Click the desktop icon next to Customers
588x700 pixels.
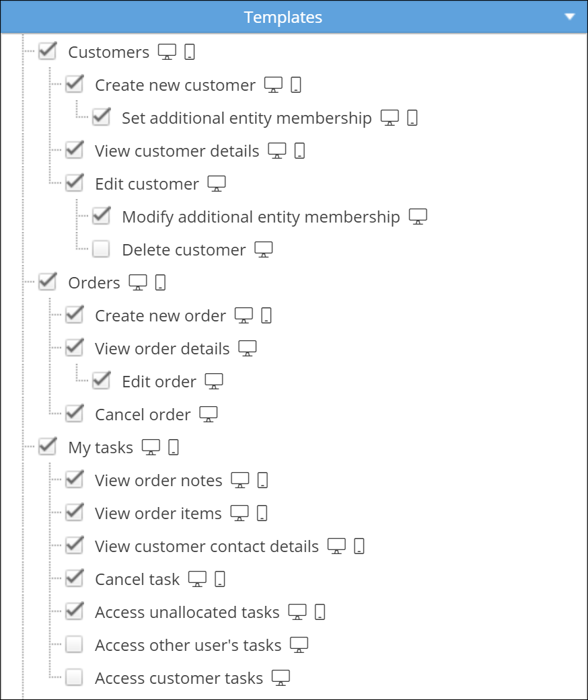pos(167,52)
